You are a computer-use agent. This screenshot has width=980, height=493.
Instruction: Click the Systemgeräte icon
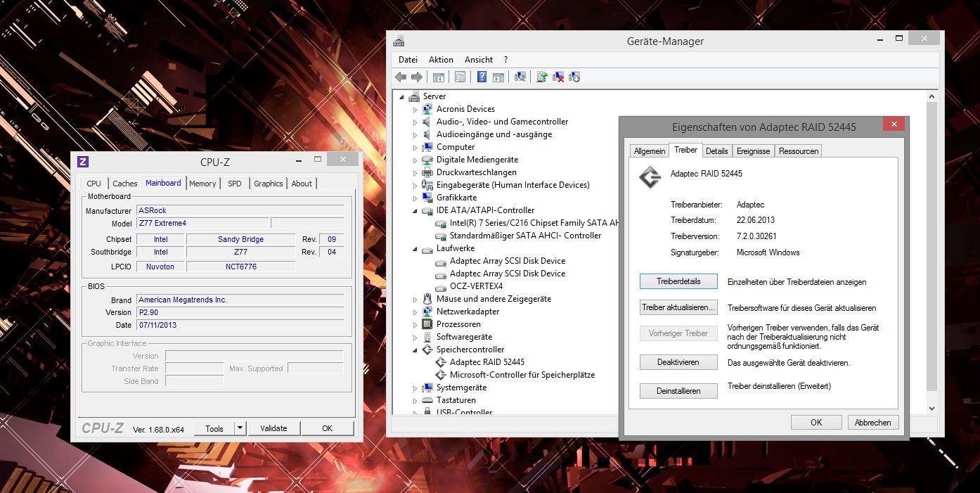(x=427, y=388)
